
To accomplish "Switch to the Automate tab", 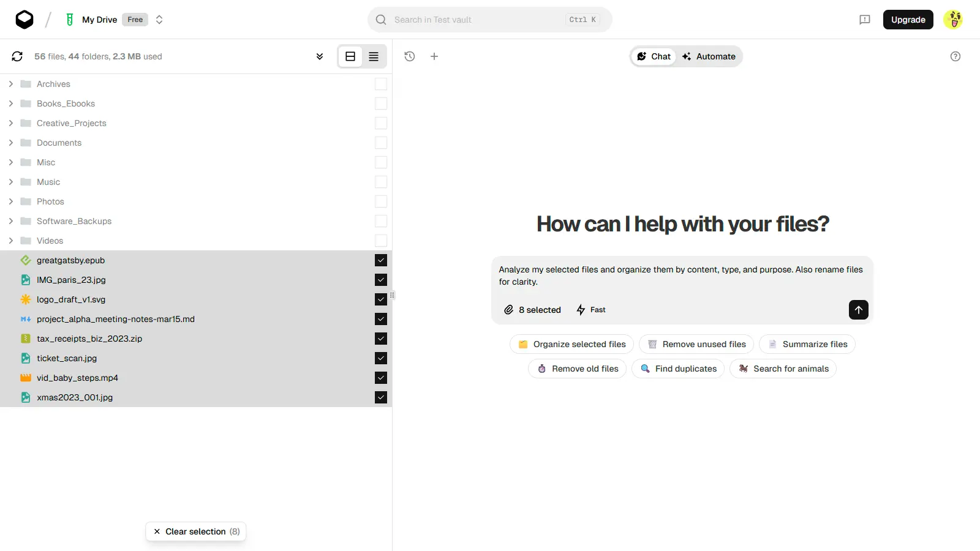I will (709, 56).
